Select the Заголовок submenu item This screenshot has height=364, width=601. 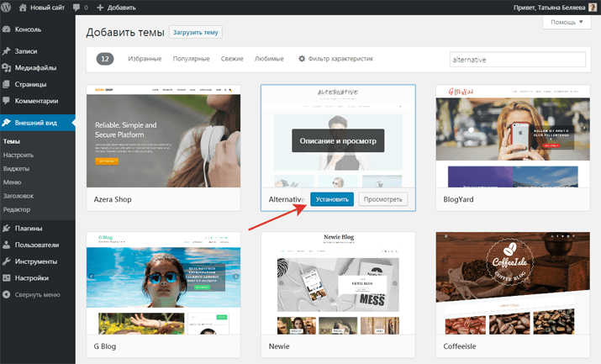[x=18, y=196]
